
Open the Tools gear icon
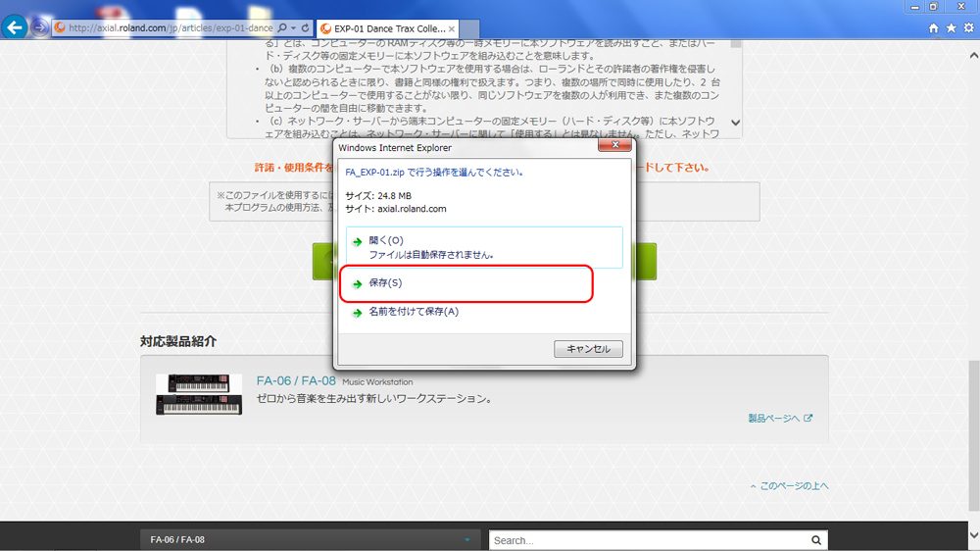968,28
